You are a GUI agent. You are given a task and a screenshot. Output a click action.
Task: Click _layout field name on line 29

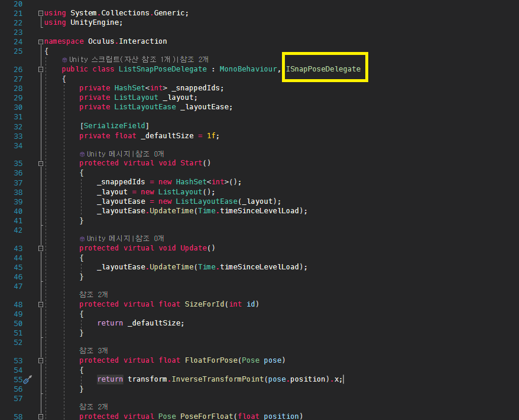178,97
